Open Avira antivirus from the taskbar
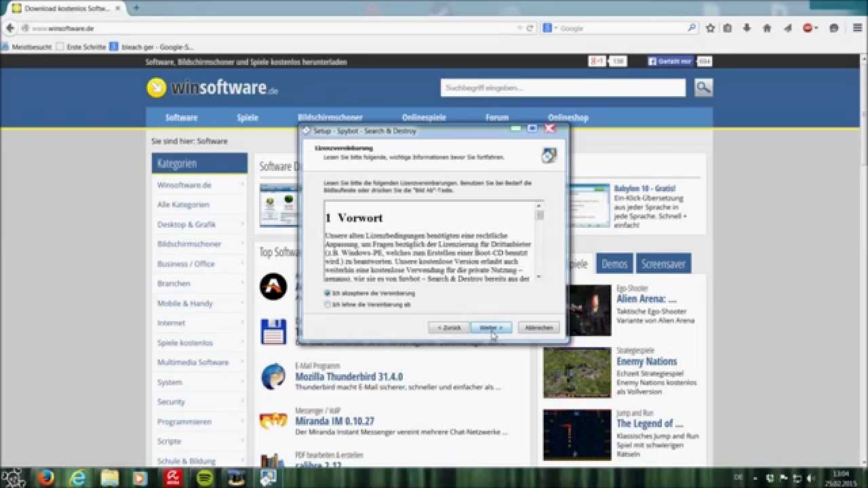 pyautogui.click(x=174, y=478)
